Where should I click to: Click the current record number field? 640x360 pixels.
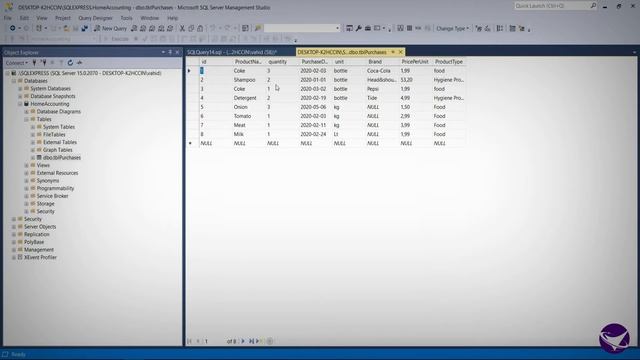[214, 341]
